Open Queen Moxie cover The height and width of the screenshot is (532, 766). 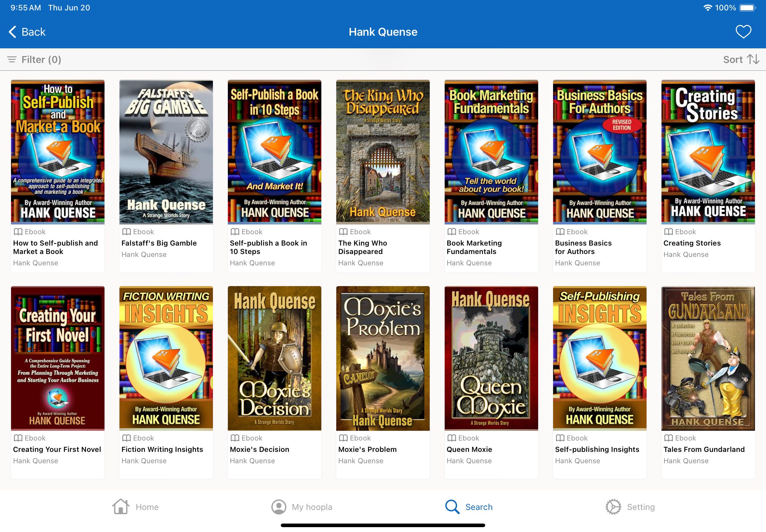click(491, 358)
